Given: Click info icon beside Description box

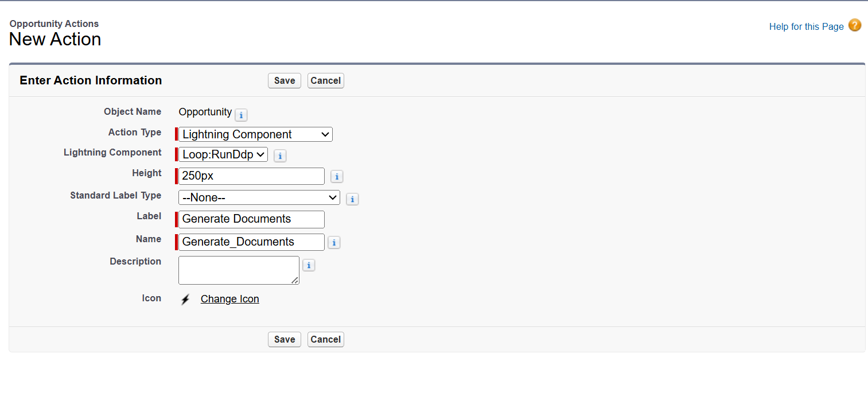Looking at the screenshot, I should coord(309,265).
